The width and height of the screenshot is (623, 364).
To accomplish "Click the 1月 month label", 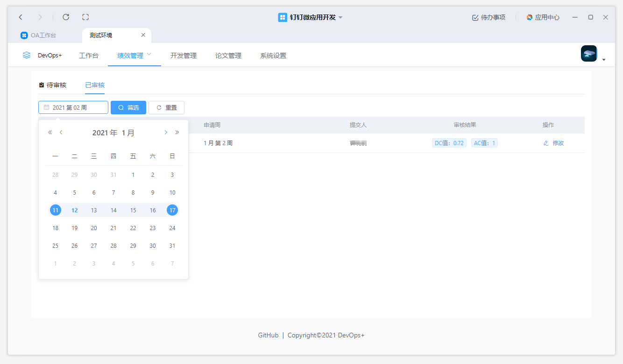I will (x=128, y=133).
